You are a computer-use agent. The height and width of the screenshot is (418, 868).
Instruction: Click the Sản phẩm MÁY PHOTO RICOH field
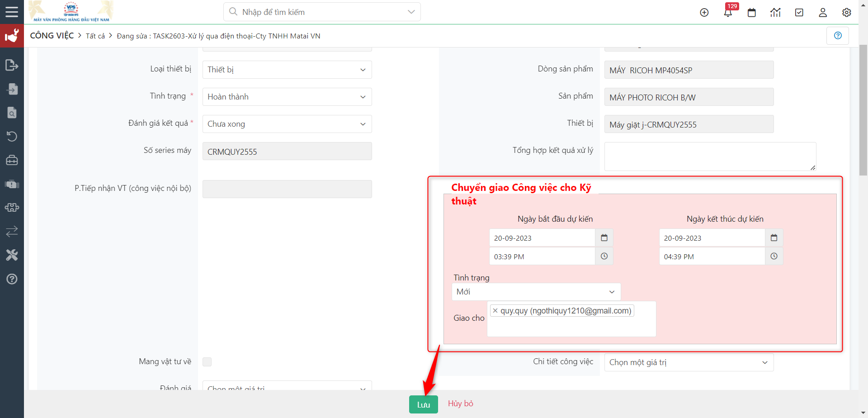(689, 97)
